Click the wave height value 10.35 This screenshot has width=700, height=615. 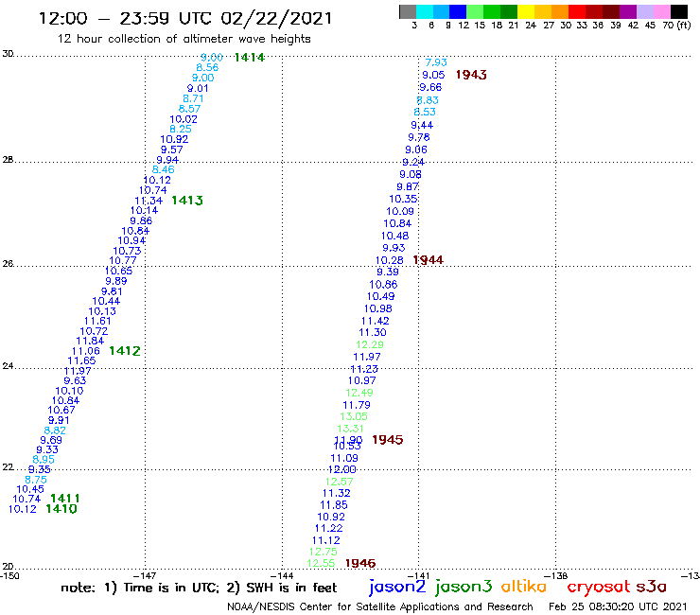[x=403, y=200]
